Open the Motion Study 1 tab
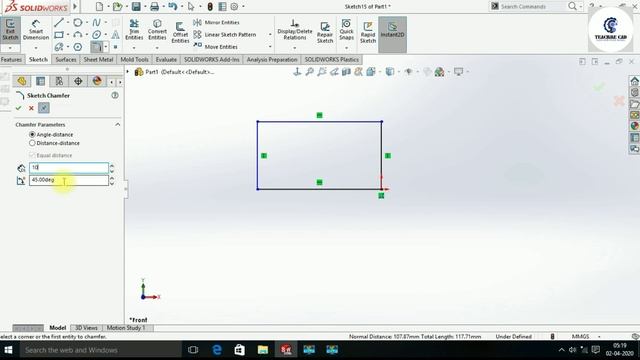Image resolution: width=640 pixels, height=360 pixels. 126,328
